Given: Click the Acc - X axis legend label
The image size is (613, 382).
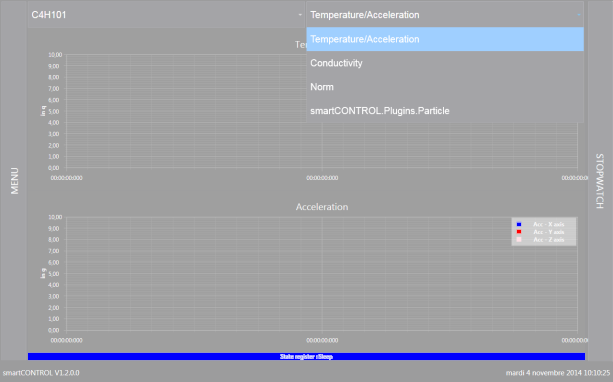Looking at the screenshot, I should click(548, 224).
